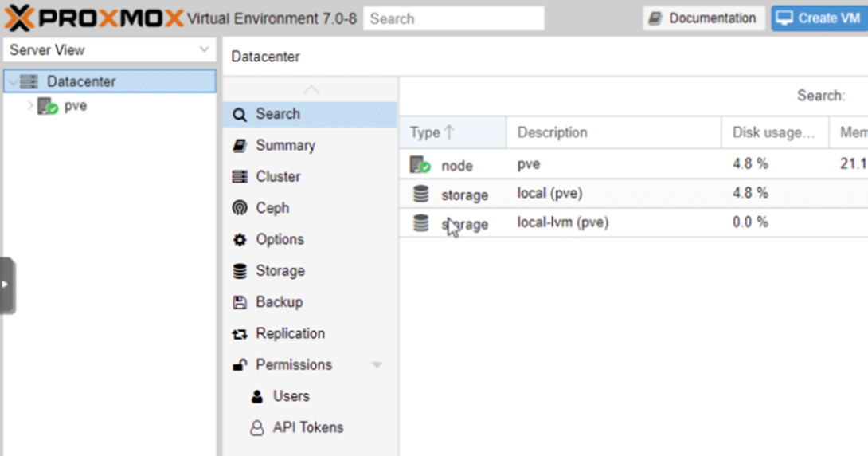The image size is (868, 456).
Task: Click the top Search input field
Action: click(453, 18)
